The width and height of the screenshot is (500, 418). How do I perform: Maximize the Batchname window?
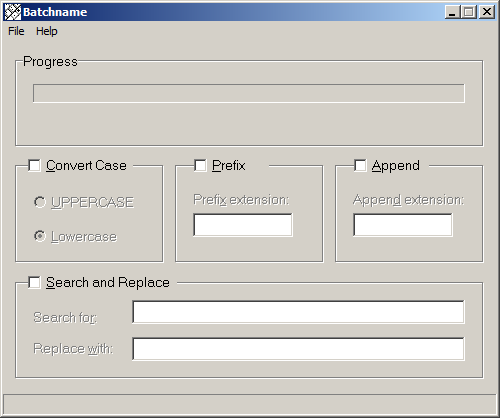pyautogui.click(x=469, y=12)
